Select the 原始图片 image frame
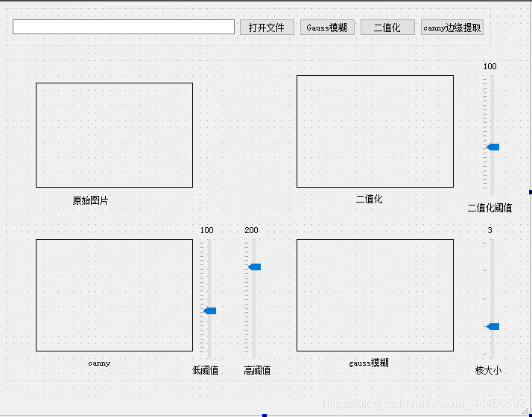This screenshot has width=532, height=417. 114,135
